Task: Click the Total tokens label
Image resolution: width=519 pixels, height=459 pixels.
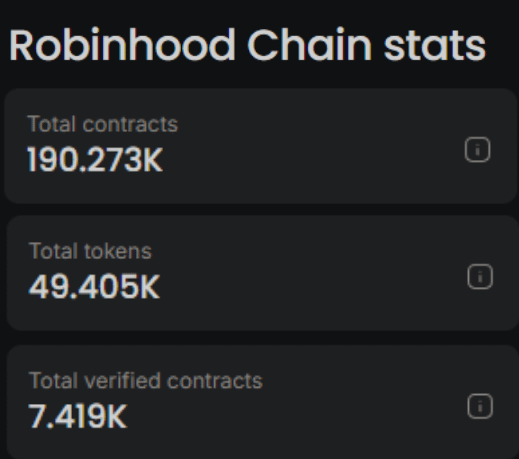Action: click(90, 251)
